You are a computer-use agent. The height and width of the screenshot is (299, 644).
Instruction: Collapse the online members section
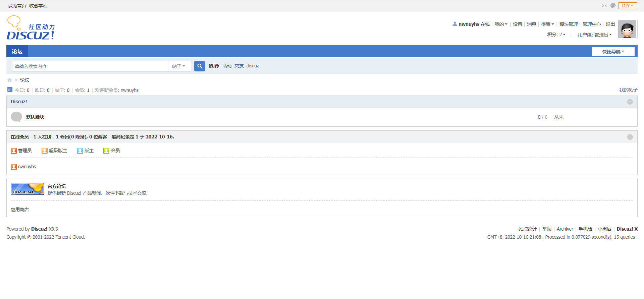[630, 137]
